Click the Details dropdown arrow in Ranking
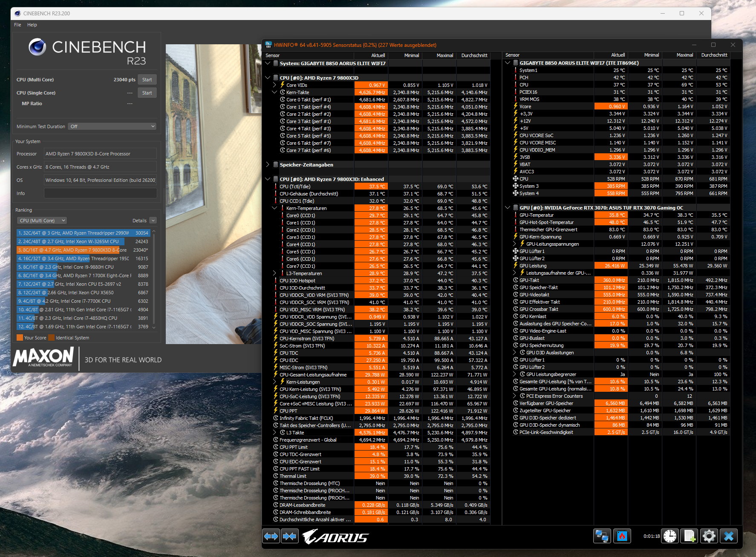Image resolution: width=756 pixels, height=557 pixels. coord(153,221)
